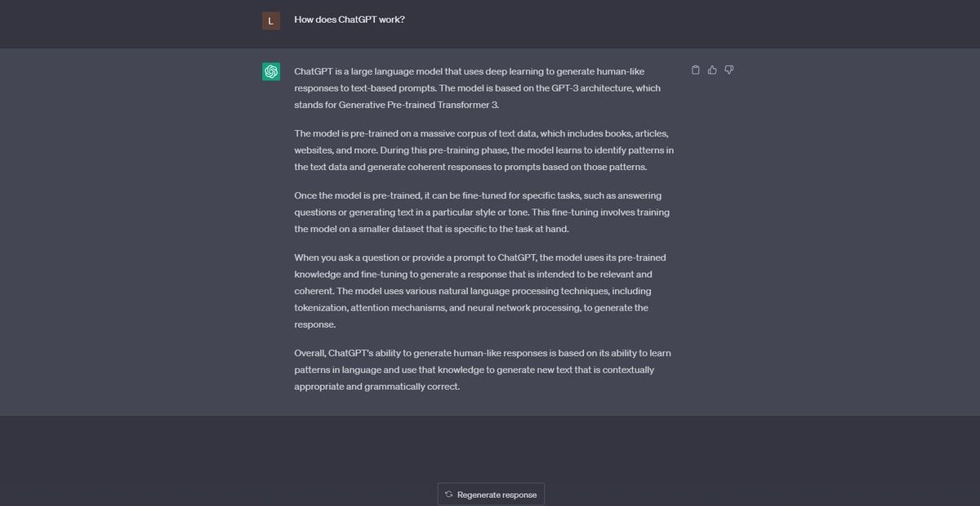Screen dimensions: 980x506
Task: Copy the ChatGPT response to clipboard
Action: click(696, 70)
